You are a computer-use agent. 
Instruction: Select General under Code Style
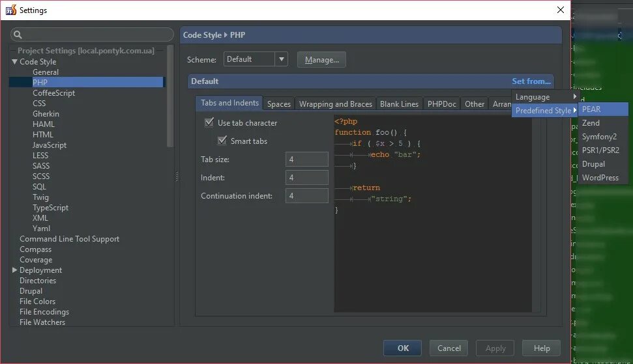(x=46, y=72)
